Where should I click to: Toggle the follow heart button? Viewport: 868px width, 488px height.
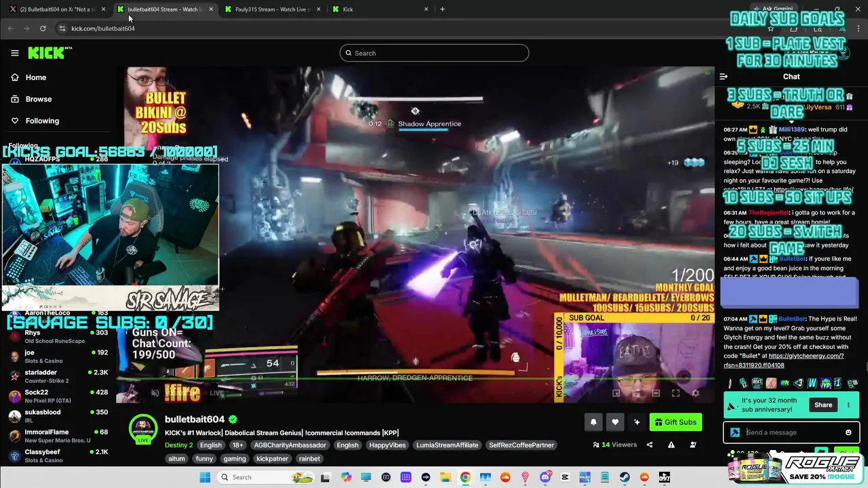tap(615, 422)
